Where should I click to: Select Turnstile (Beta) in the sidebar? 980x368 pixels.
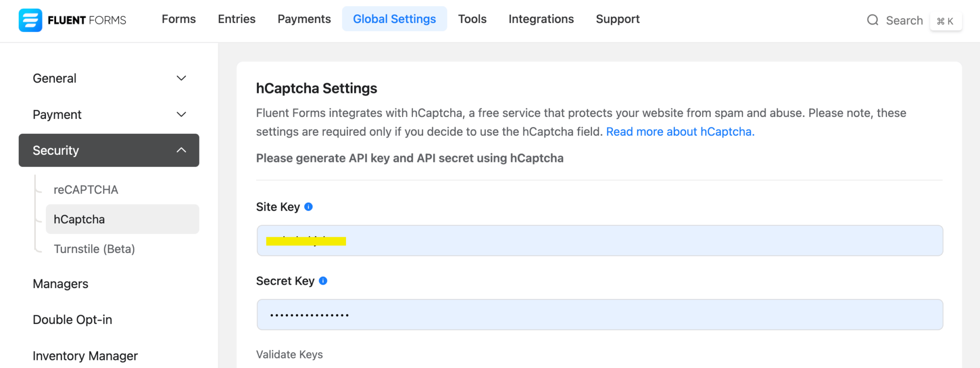click(x=94, y=249)
